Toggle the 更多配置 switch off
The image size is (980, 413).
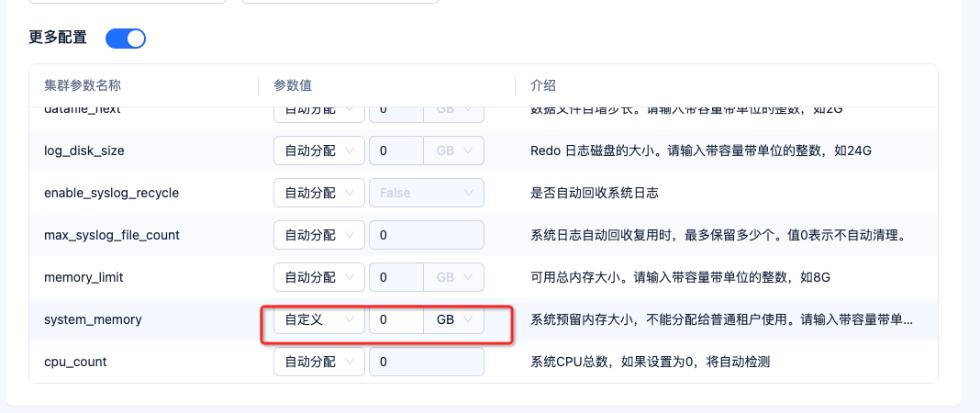[126, 39]
